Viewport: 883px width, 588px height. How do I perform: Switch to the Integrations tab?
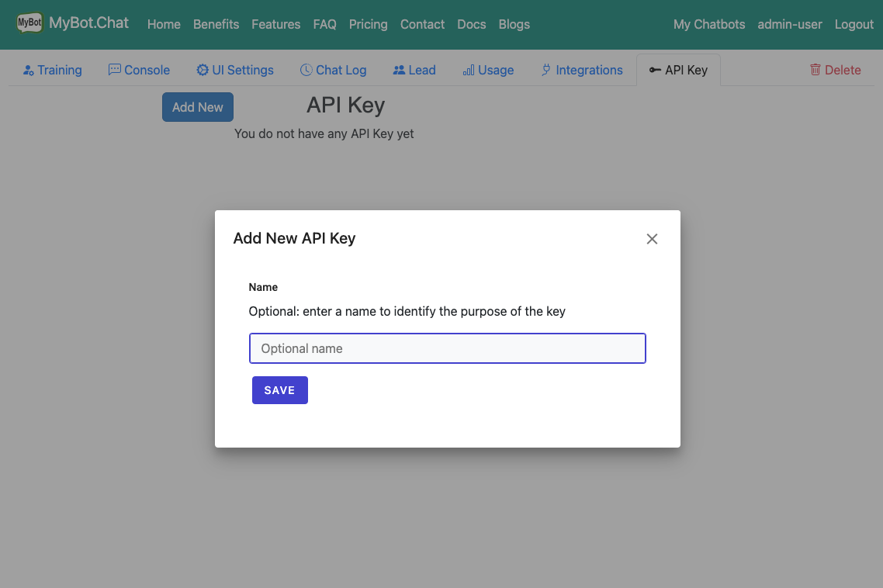[581, 70]
